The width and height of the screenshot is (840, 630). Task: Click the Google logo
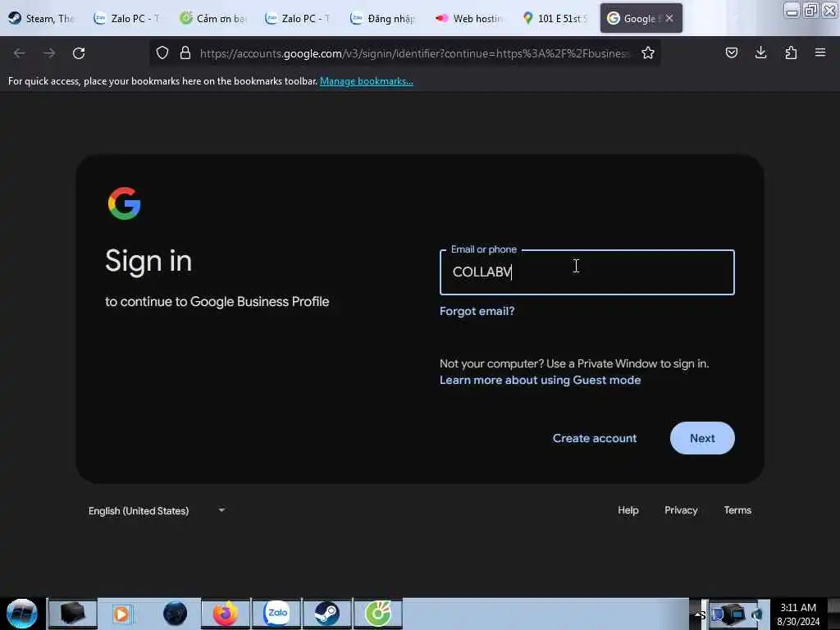[125, 203]
